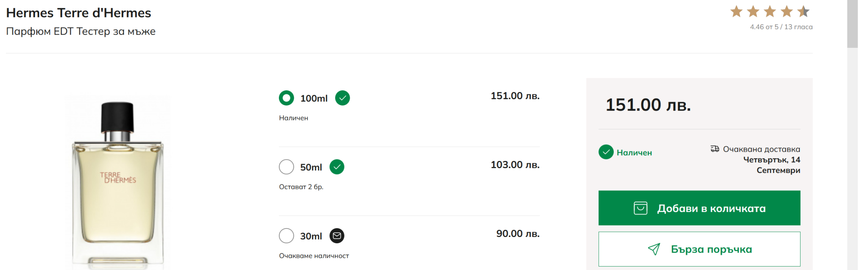Click the shopping bag icon on cart button
The height and width of the screenshot is (270, 868).
click(640, 208)
